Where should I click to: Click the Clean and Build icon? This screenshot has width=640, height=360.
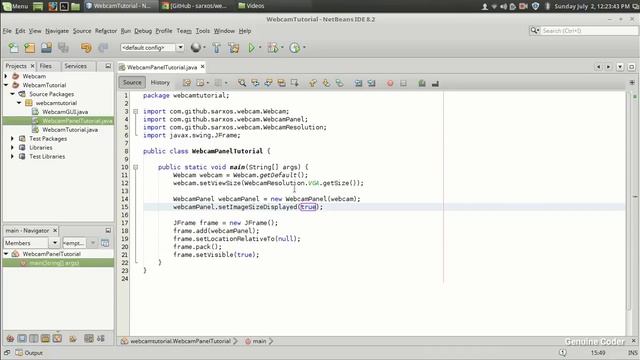click(x=234, y=48)
